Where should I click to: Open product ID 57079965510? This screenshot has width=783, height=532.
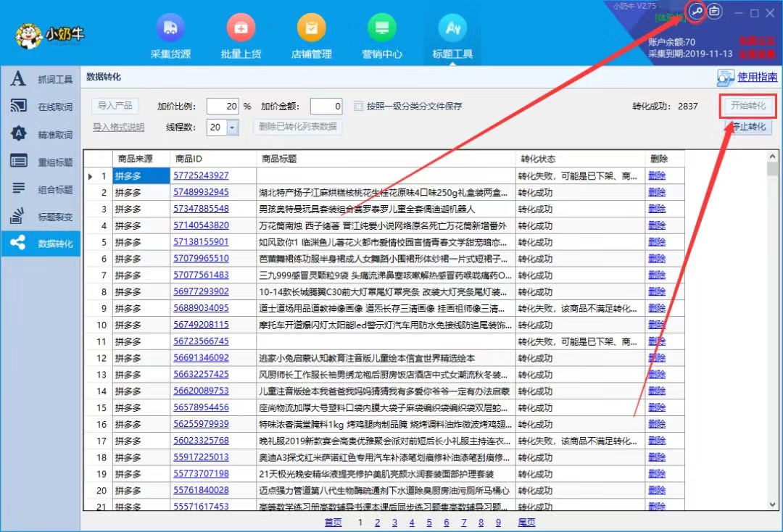coord(201,259)
